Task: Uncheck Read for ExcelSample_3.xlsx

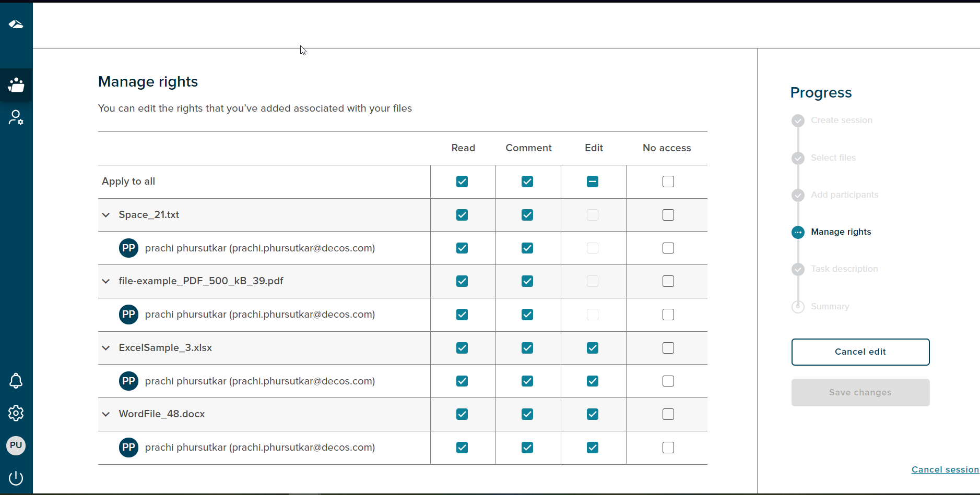Action: [x=462, y=348]
